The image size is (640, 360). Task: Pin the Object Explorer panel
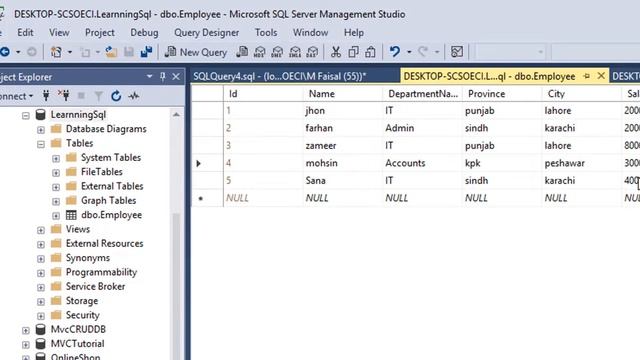tap(163, 77)
